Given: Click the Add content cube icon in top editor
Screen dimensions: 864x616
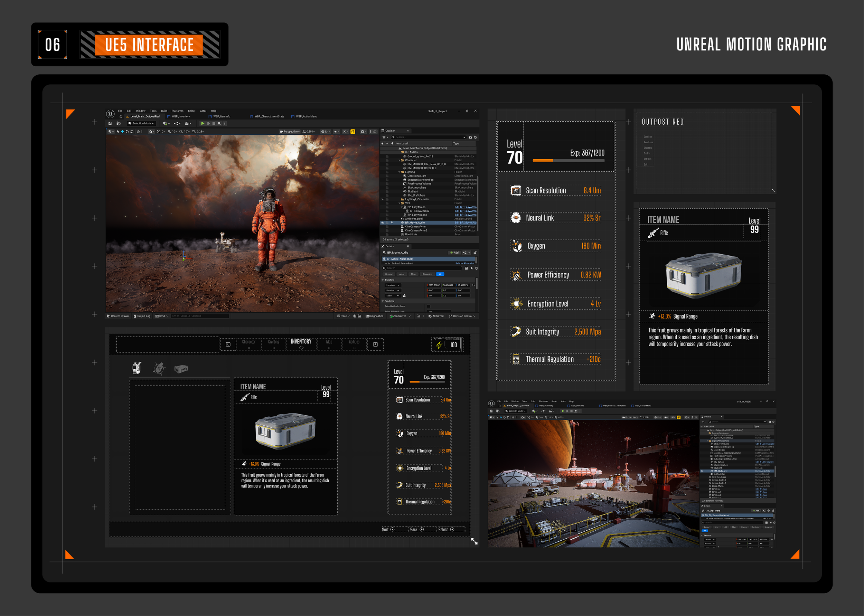Looking at the screenshot, I should tap(166, 124).
